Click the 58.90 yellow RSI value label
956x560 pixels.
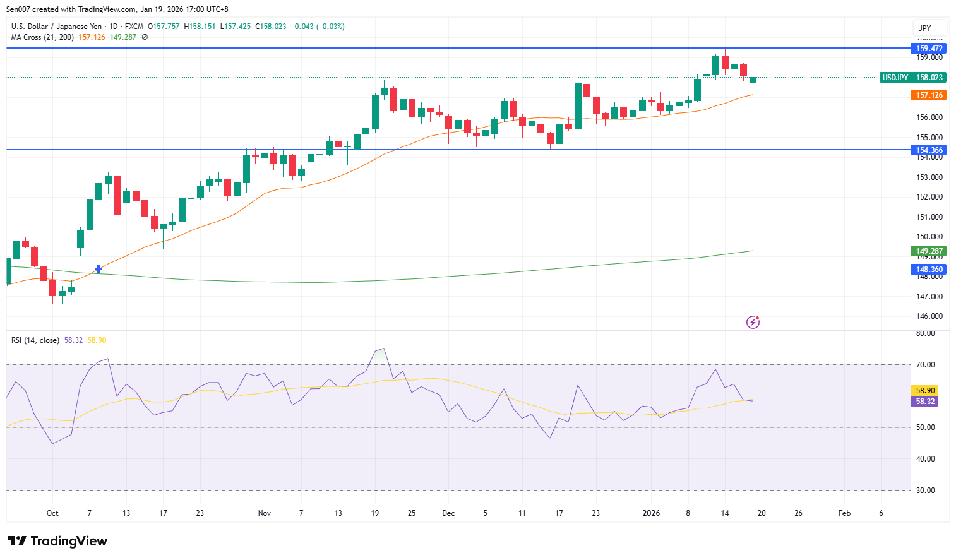924,390
